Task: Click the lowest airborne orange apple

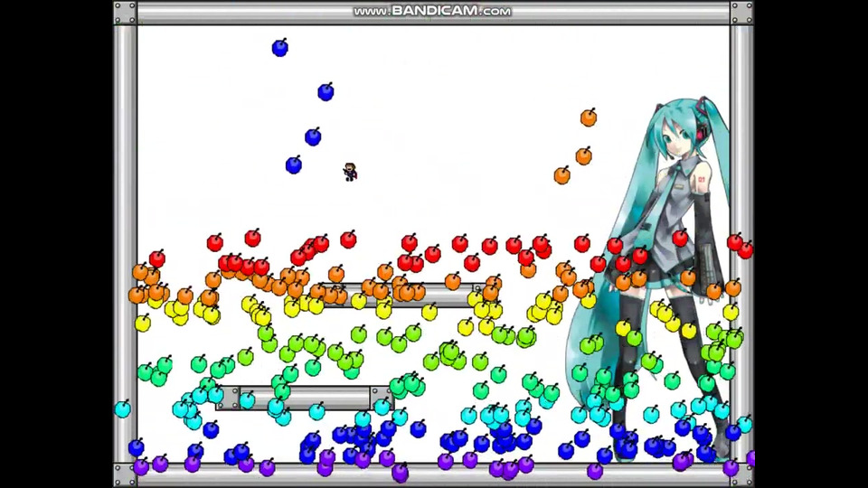Action: (x=561, y=175)
